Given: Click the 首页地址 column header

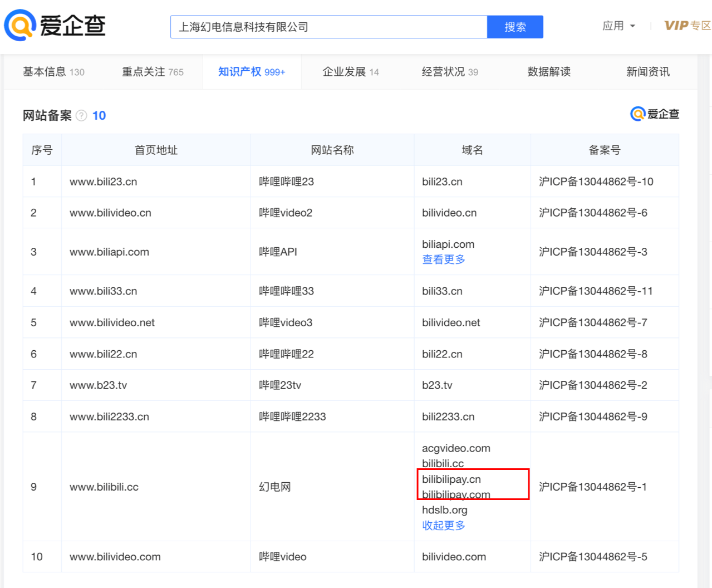Looking at the screenshot, I should [156, 150].
